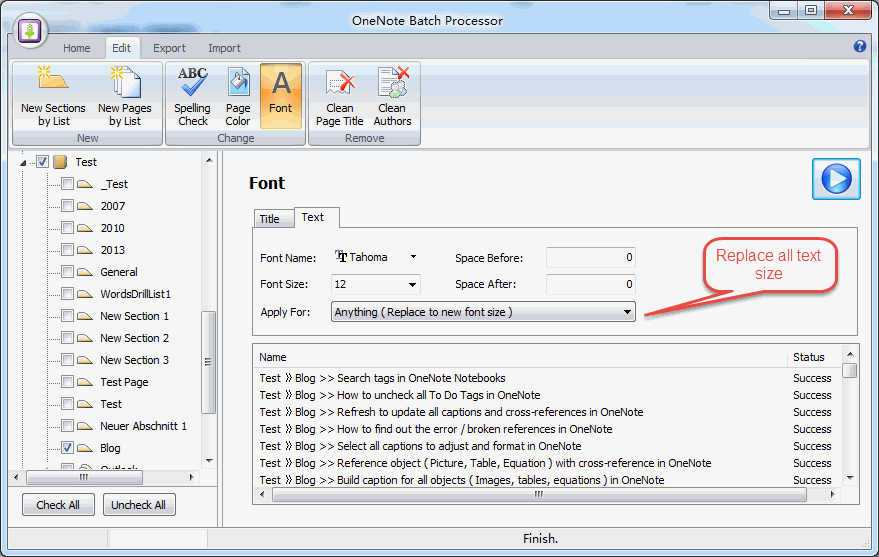The width and height of the screenshot is (879, 557).
Task: Select row Search tags in OneNote Notebooks
Action: click(x=548, y=378)
